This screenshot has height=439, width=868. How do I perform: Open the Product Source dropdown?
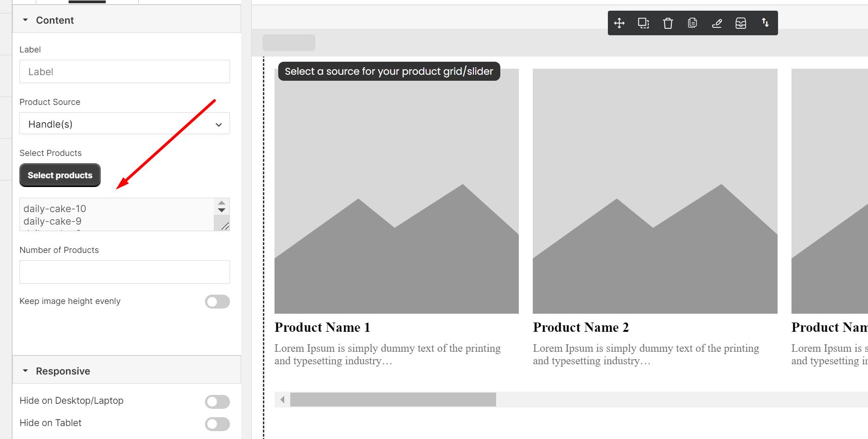coord(125,123)
